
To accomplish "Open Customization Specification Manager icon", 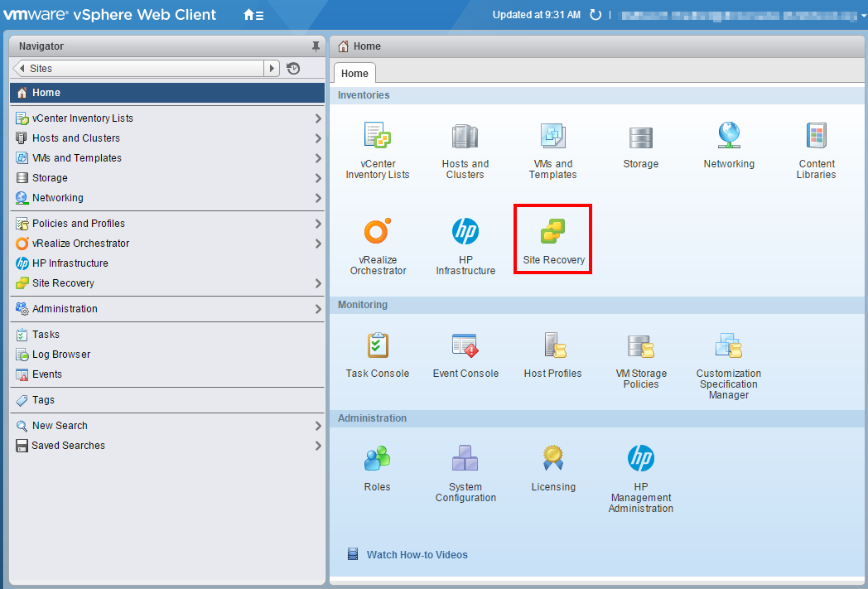I will coord(729,345).
